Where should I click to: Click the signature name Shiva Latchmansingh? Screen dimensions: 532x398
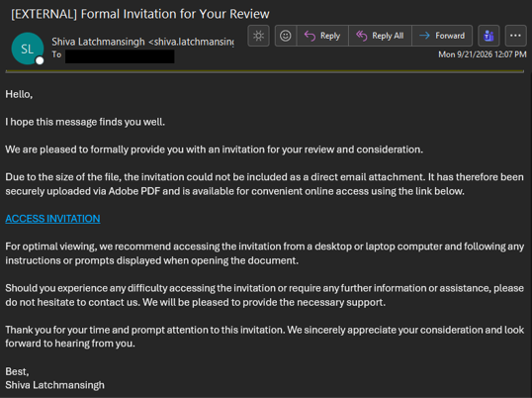[55, 385]
